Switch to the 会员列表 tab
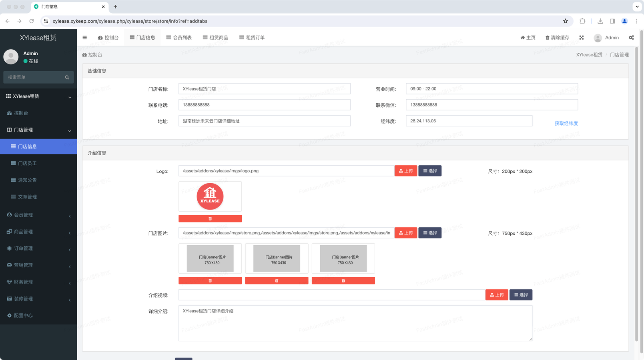 [179, 38]
